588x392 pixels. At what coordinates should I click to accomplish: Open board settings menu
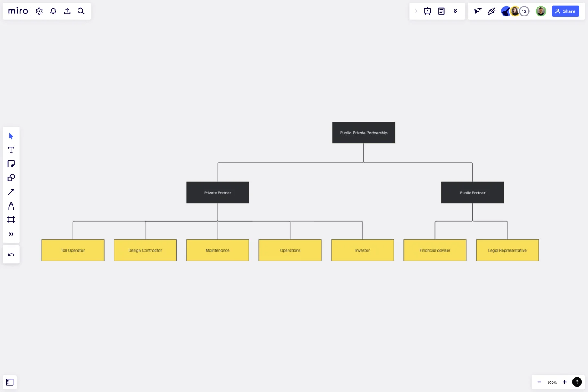click(39, 11)
